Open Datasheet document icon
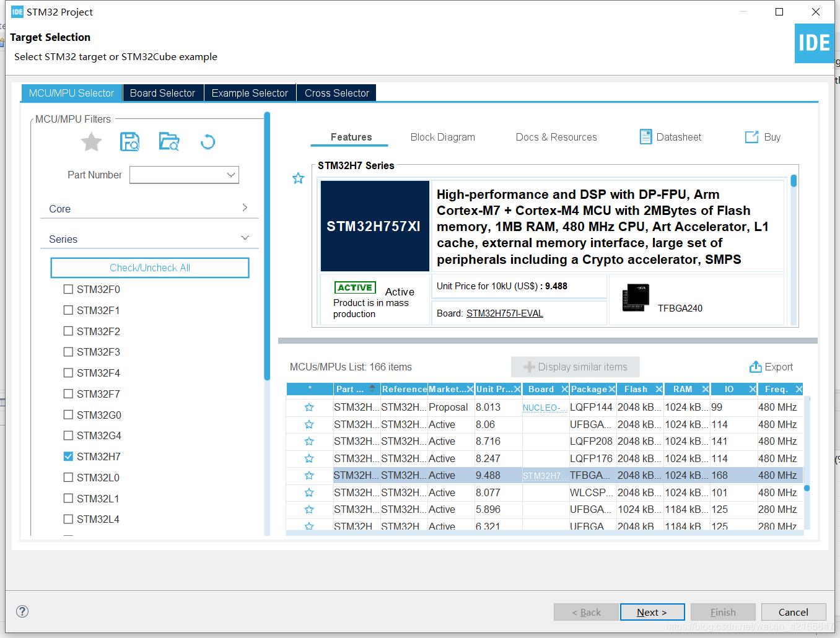 click(x=645, y=137)
